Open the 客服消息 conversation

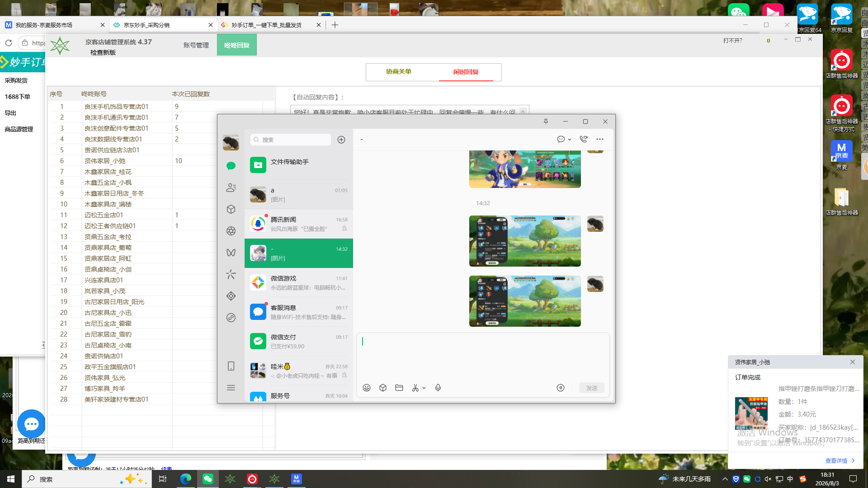[x=299, y=312]
